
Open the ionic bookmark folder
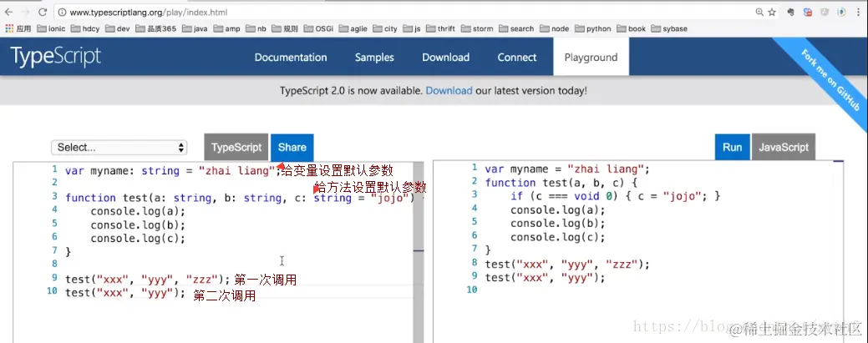tap(51, 28)
